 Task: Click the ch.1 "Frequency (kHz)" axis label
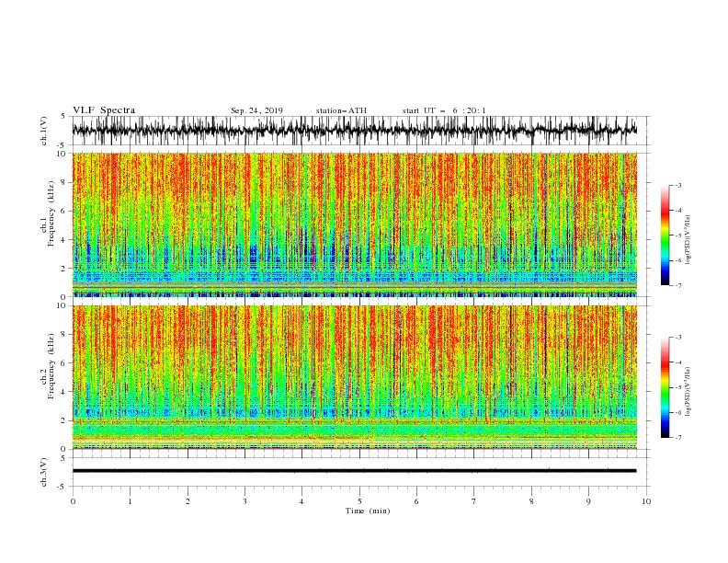[51, 214]
